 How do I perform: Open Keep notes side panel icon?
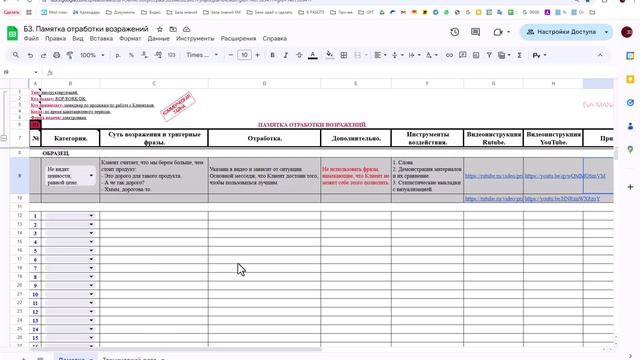630,79
